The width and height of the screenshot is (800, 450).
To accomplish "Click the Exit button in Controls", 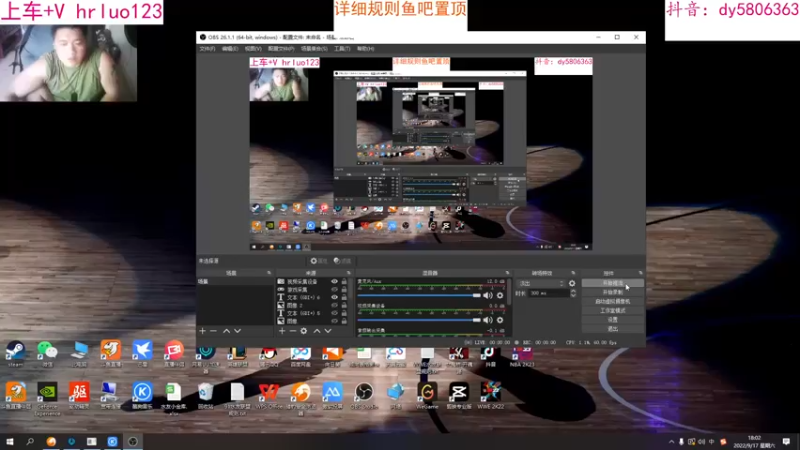I will pyautogui.click(x=613, y=329).
